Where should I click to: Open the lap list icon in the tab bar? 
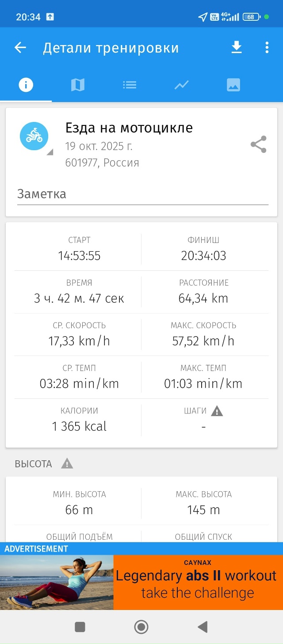pyautogui.click(x=130, y=84)
